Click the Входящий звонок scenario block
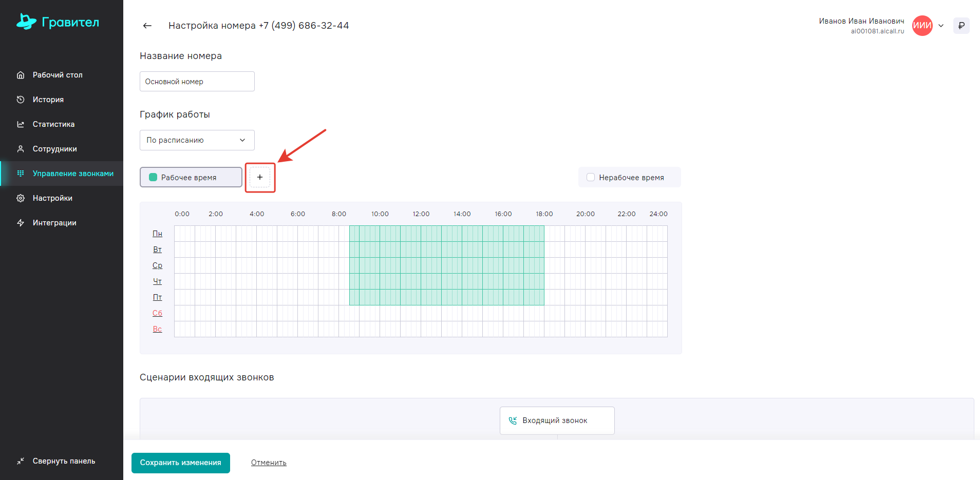The width and height of the screenshot is (980, 480). (x=557, y=420)
